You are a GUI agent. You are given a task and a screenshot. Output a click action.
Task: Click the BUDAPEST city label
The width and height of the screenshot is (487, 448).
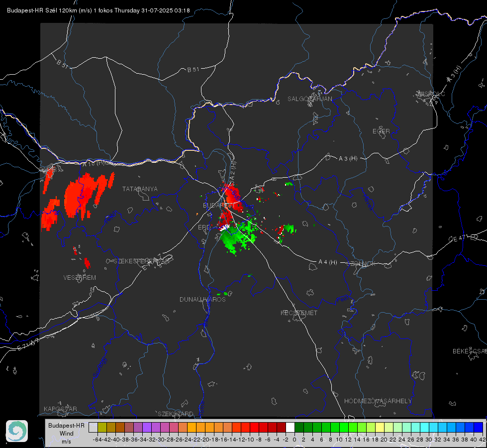pyautogui.click(x=219, y=205)
